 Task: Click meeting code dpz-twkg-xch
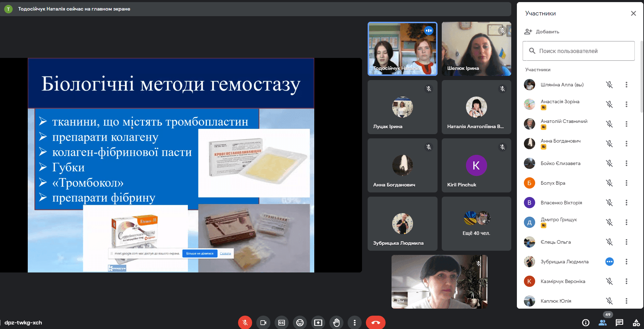[23, 322]
